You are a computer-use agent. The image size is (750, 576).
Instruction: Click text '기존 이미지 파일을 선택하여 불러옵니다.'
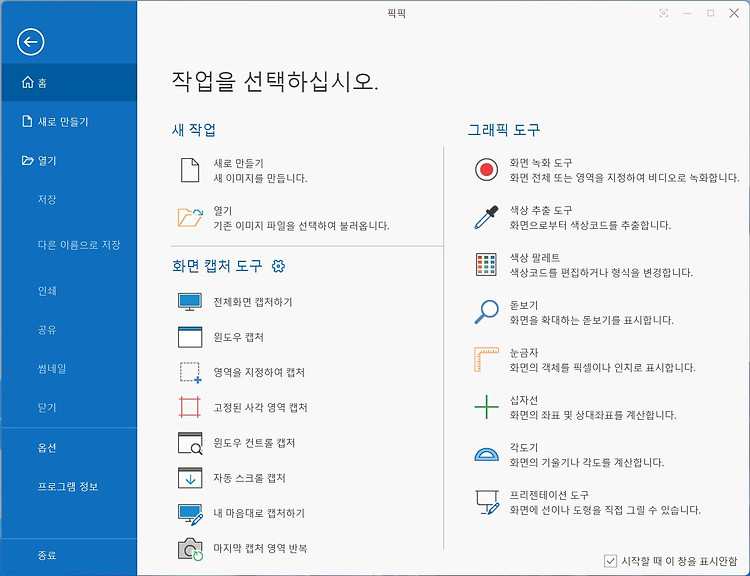click(301, 225)
